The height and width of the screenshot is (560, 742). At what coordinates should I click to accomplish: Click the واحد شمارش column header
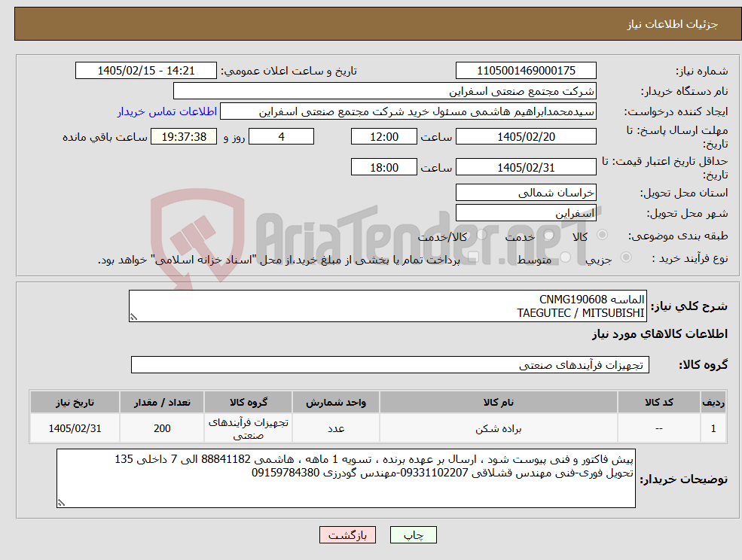click(x=336, y=402)
